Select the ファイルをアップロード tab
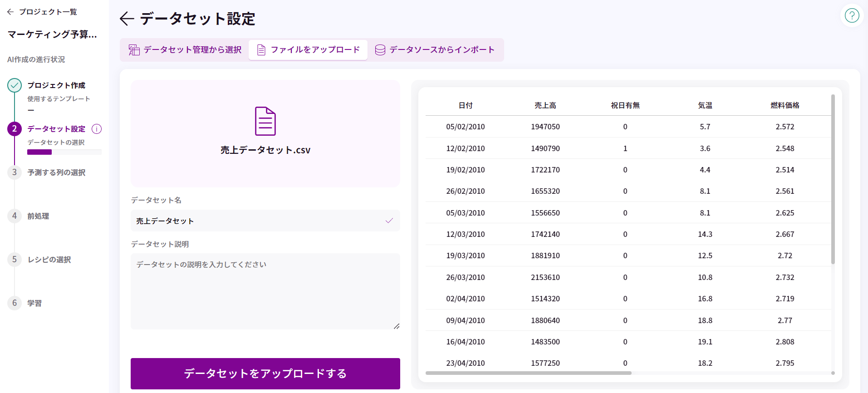This screenshot has height=393, width=868. [309, 50]
